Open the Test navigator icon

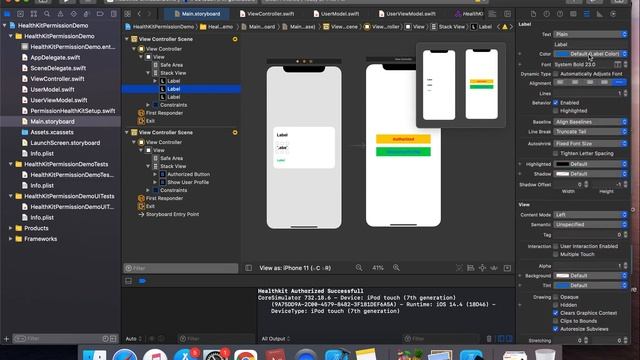tap(73, 14)
